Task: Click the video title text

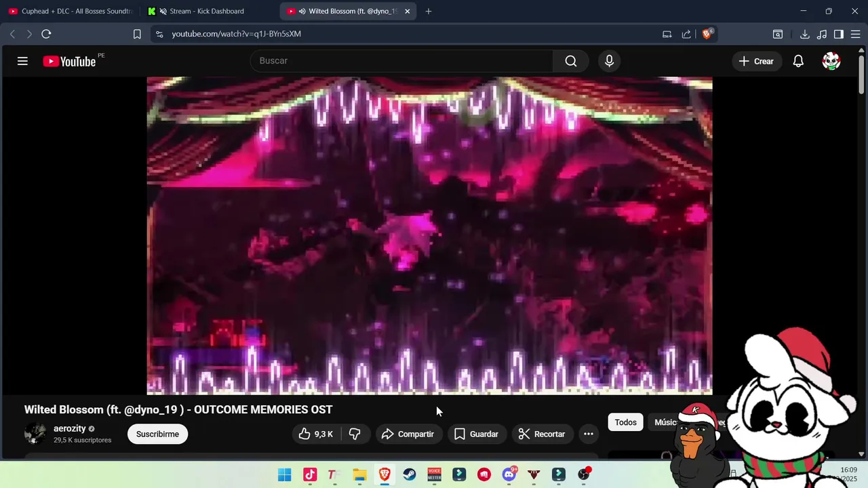Action: click(x=178, y=409)
